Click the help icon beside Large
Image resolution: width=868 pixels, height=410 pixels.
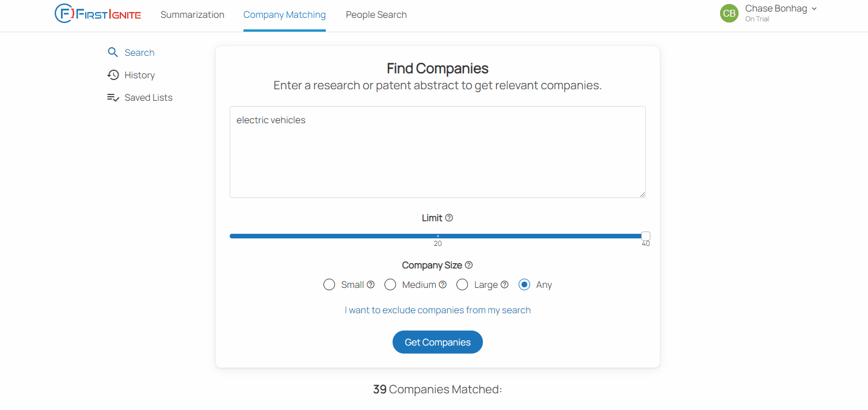coord(504,284)
